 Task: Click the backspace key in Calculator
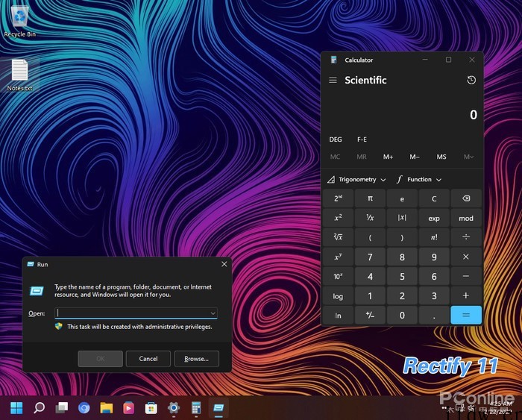[x=466, y=198]
